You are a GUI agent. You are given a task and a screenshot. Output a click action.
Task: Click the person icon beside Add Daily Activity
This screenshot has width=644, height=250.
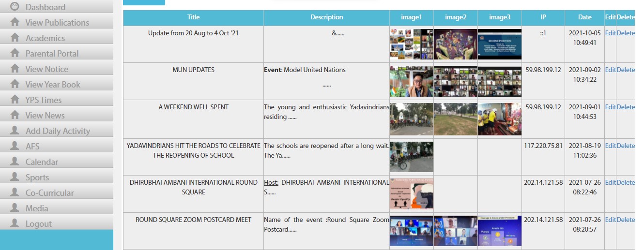click(15, 131)
